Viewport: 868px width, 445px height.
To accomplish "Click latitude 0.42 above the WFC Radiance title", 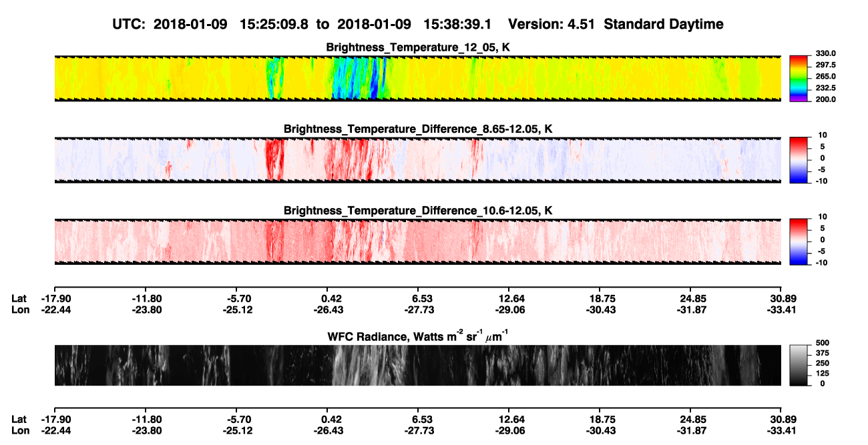I will pyautogui.click(x=331, y=299).
